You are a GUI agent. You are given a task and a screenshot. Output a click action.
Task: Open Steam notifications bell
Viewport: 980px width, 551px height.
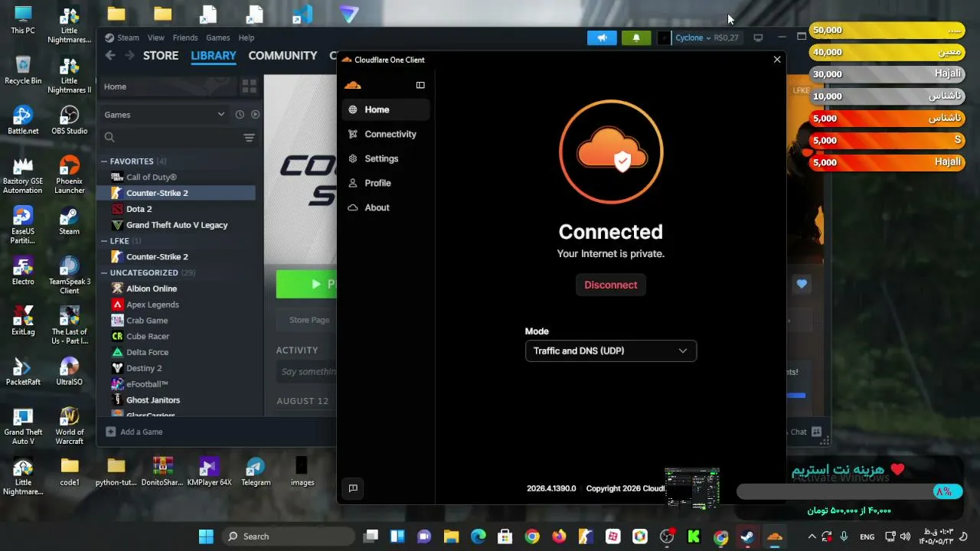point(636,37)
